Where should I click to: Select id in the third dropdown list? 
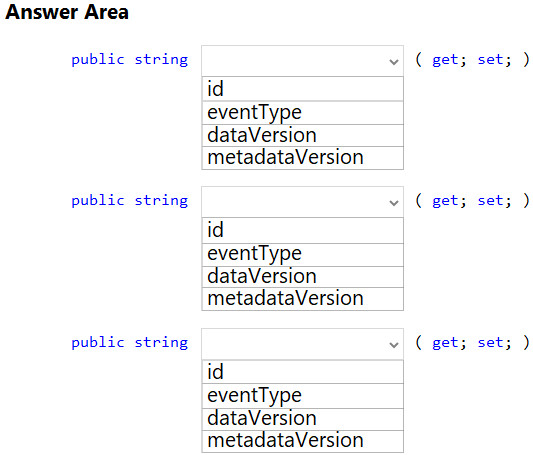[303, 372]
